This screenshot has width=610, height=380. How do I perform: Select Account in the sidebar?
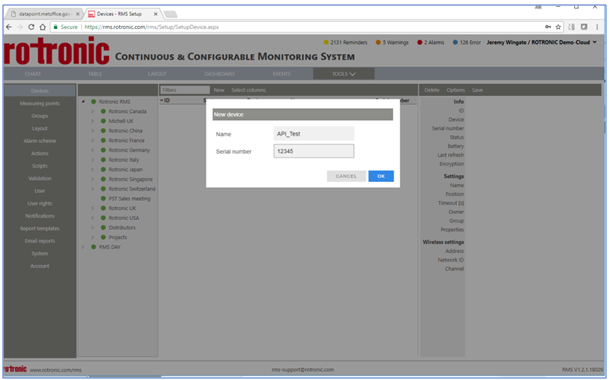(40, 266)
